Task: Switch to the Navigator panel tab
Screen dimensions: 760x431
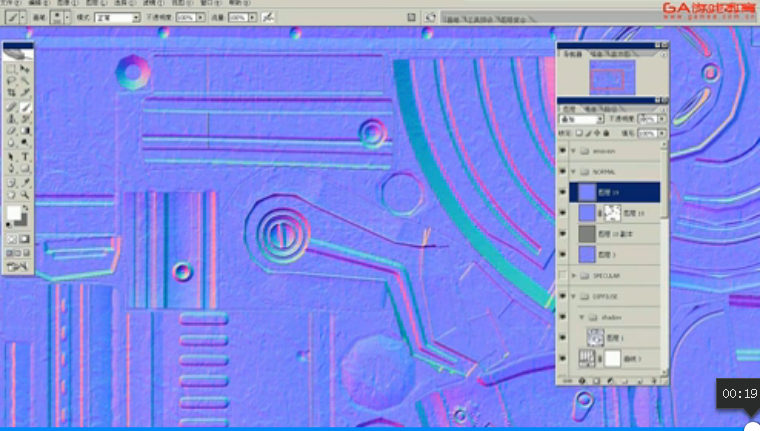Action: [572, 54]
